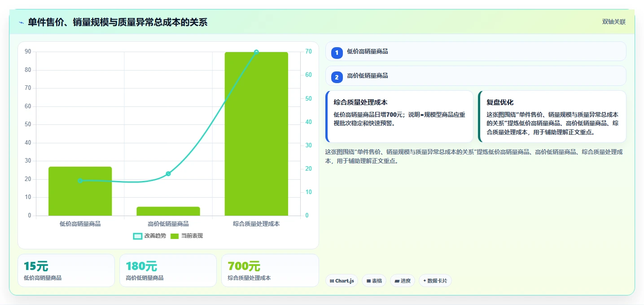Click the 综合质量处理成本 tall bar
The width and height of the screenshot is (644, 305).
(x=256, y=134)
